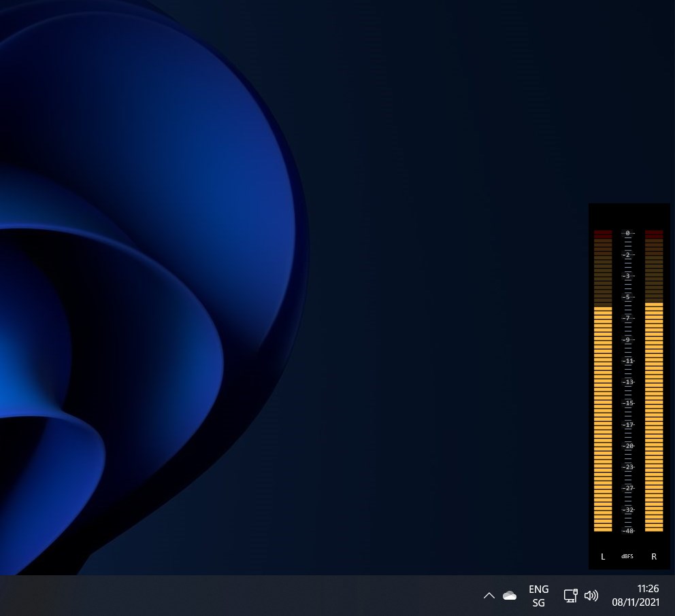Open the ENG SG language switcher
The height and width of the screenshot is (616, 675).
point(538,596)
